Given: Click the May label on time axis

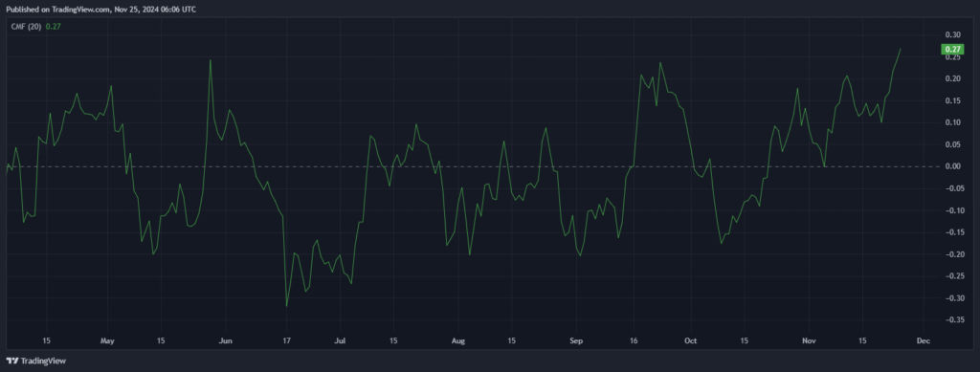Looking at the screenshot, I should coord(107,341).
